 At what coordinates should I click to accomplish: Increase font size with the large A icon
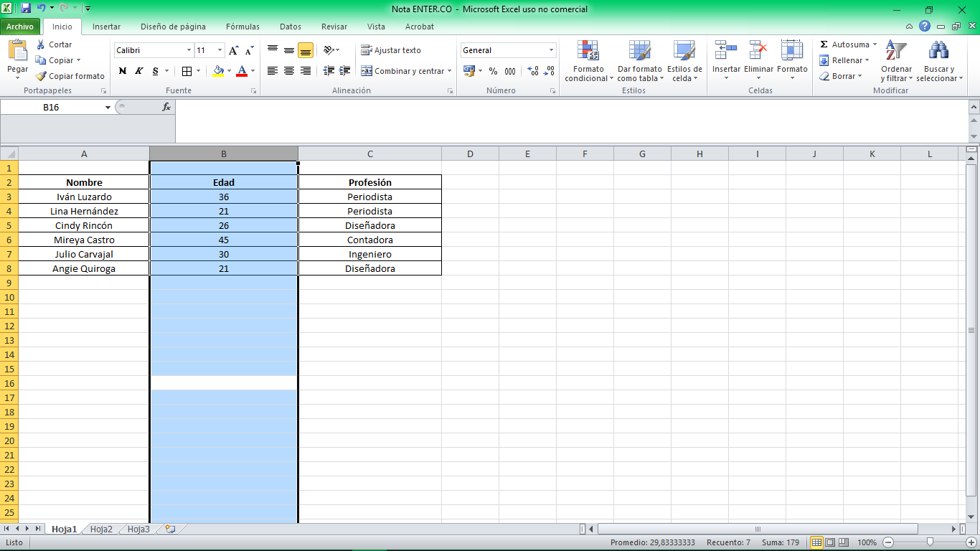coord(234,50)
